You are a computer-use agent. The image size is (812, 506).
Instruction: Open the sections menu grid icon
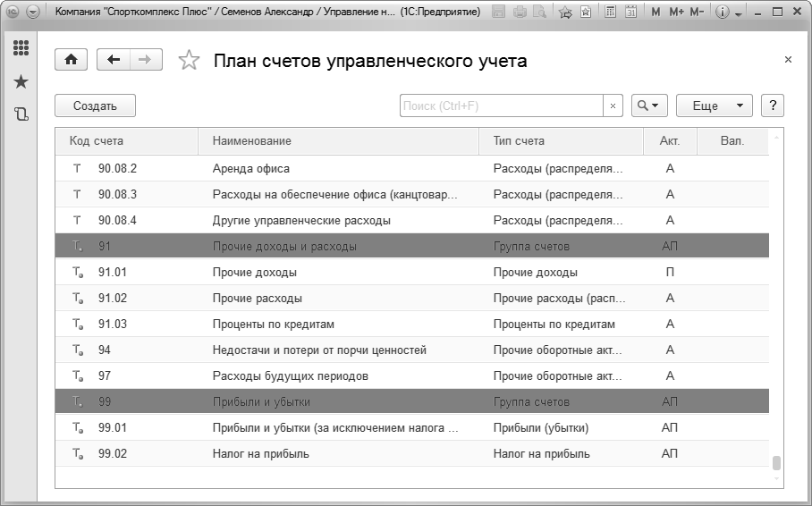coord(21,48)
